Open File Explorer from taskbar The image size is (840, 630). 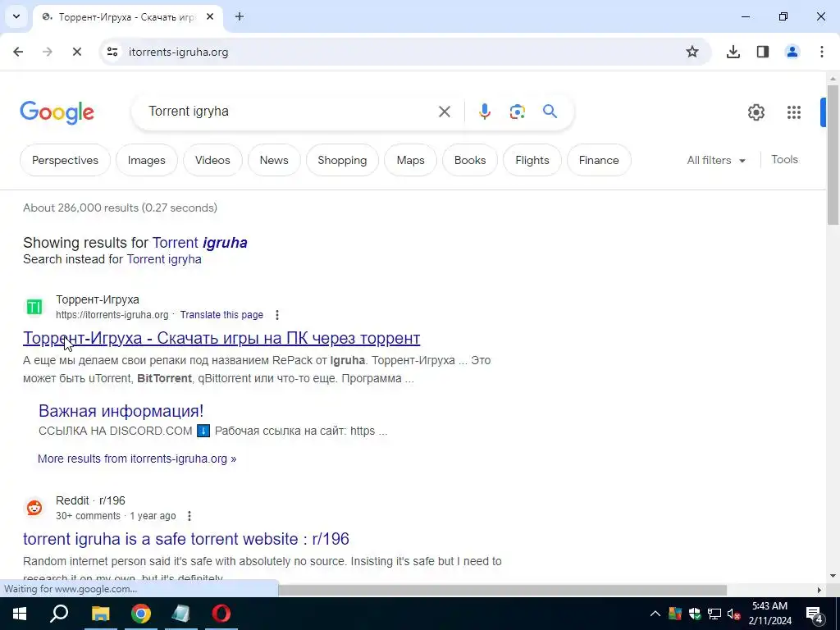point(100,614)
